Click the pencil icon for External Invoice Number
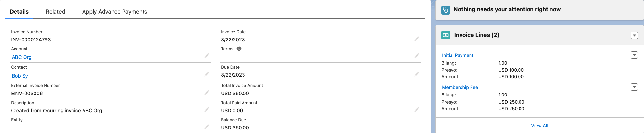 point(207,93)
